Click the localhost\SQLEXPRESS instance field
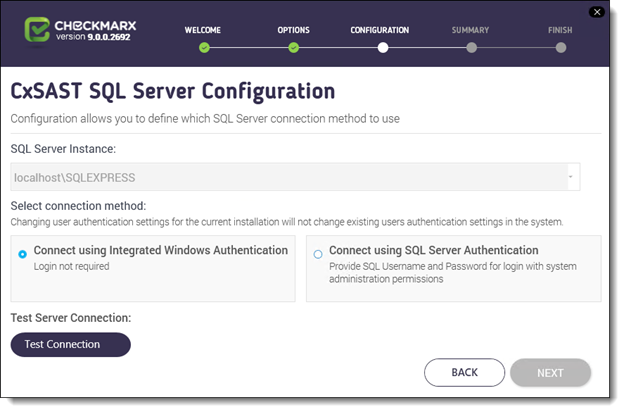The image size is (624, 412). (295, 177)
